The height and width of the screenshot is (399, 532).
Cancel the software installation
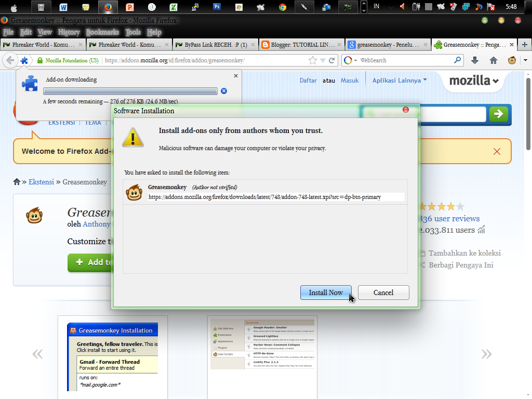(x=383, y=292)
